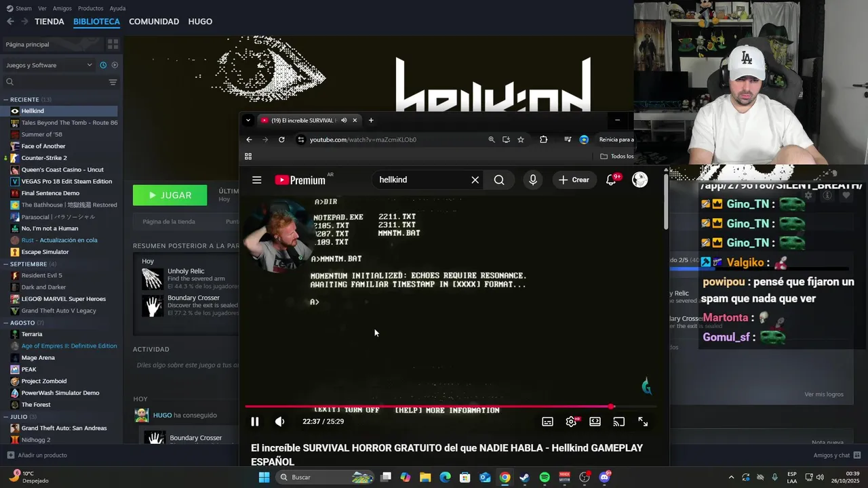The image size is (868, 488).
Task: Open Chrome media controls icon
Action: point(568,140)
